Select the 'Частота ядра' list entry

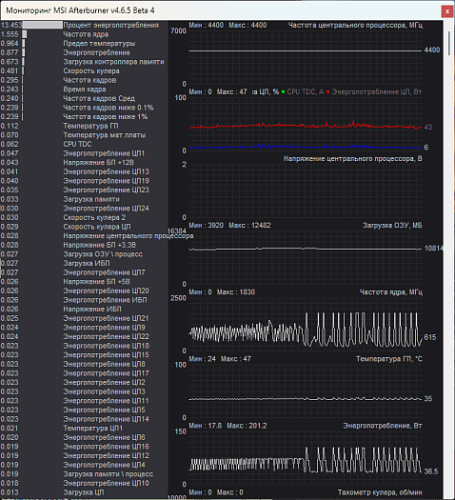tap(84, 34)
